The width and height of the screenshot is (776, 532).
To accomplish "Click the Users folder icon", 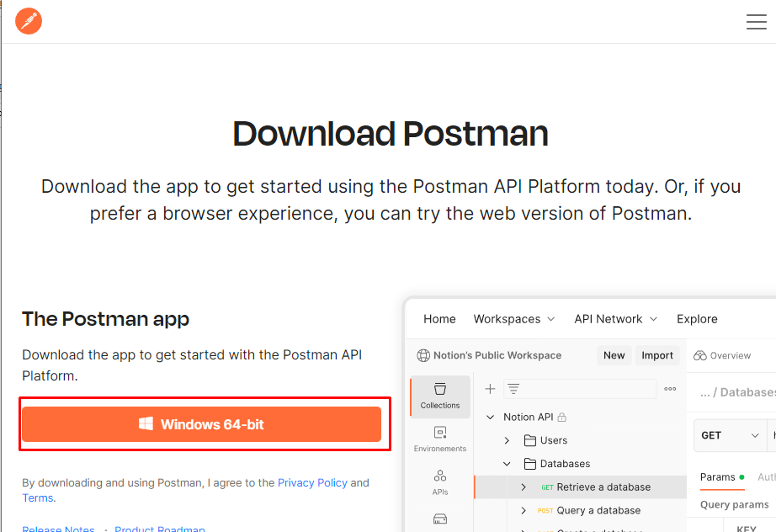I will pos(529,440).
